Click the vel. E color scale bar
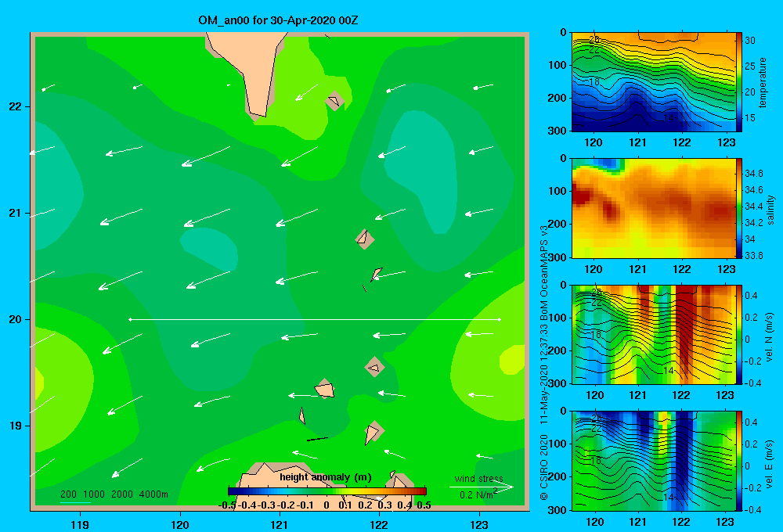Image resolution: width=783 pixels, height=532 pixels. coord(739,460)
